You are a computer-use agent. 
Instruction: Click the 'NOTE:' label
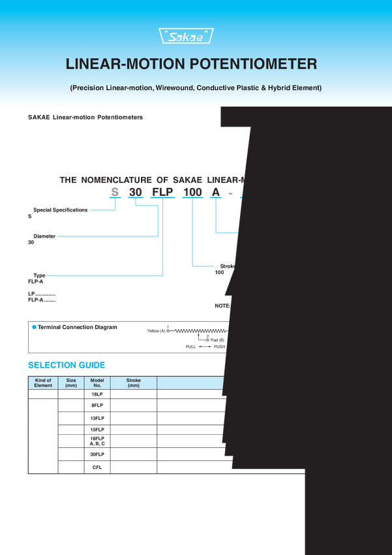click(x=222, y=306)
